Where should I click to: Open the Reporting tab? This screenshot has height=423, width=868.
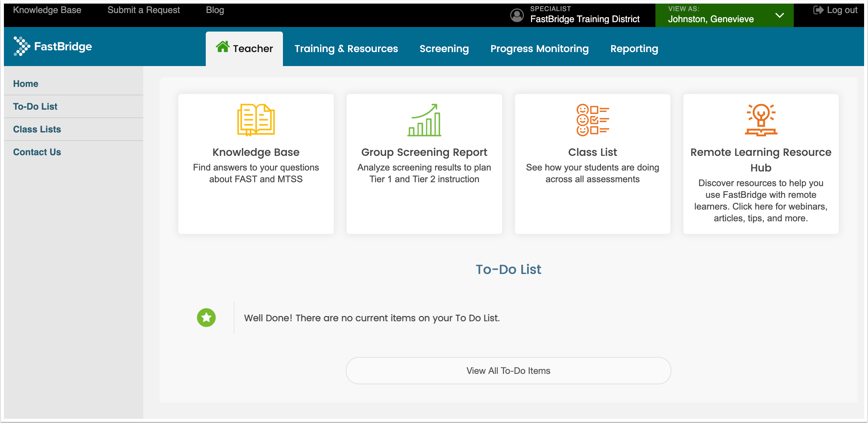tap(634, 49)
